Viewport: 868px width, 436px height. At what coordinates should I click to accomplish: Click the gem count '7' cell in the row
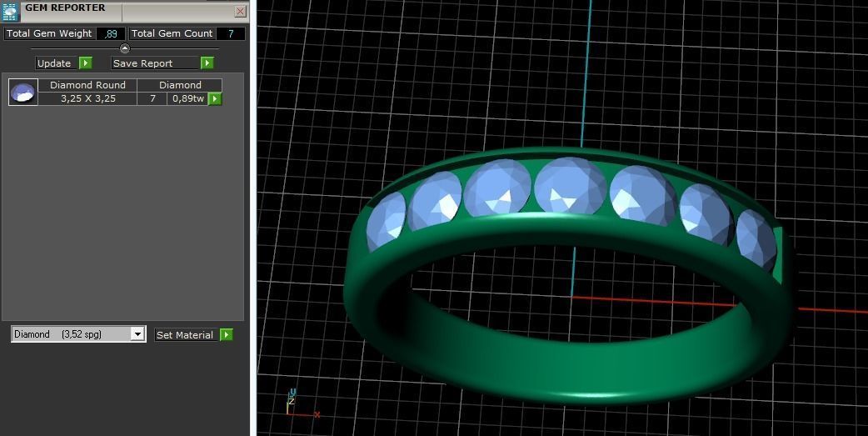coord(152,98)
